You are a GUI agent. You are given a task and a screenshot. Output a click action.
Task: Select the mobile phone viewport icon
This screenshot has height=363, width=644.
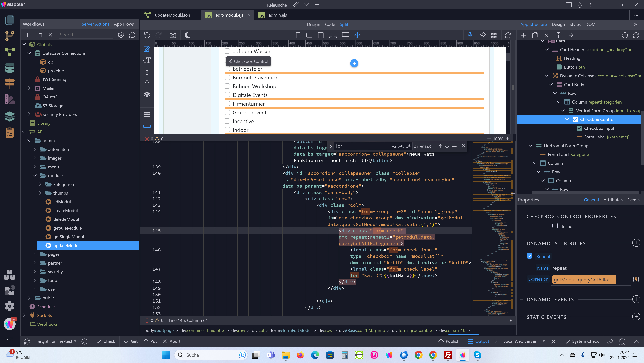tap(298, 35)
